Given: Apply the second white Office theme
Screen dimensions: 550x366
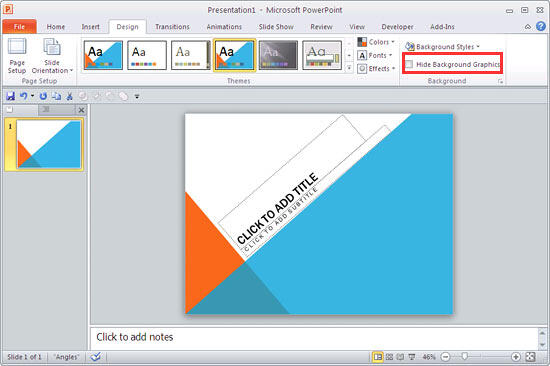Looking at the screenshot, I should [x=147, y=55].
